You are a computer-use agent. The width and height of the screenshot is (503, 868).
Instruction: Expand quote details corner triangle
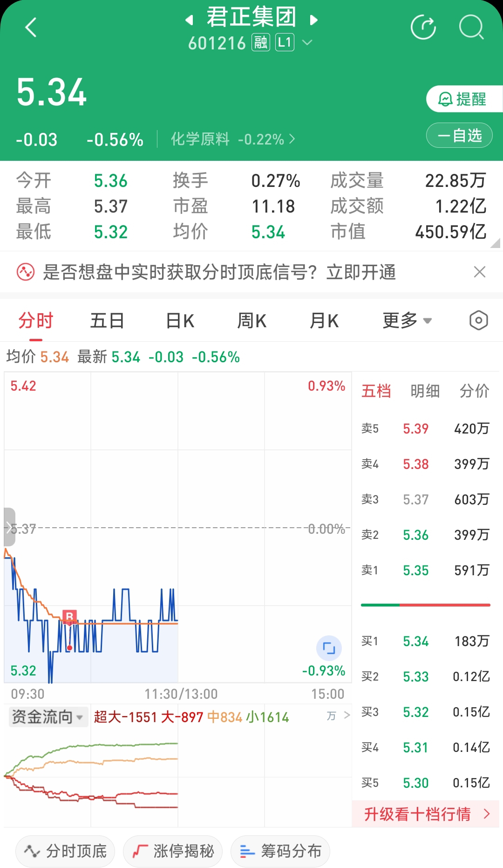[496, 243]
